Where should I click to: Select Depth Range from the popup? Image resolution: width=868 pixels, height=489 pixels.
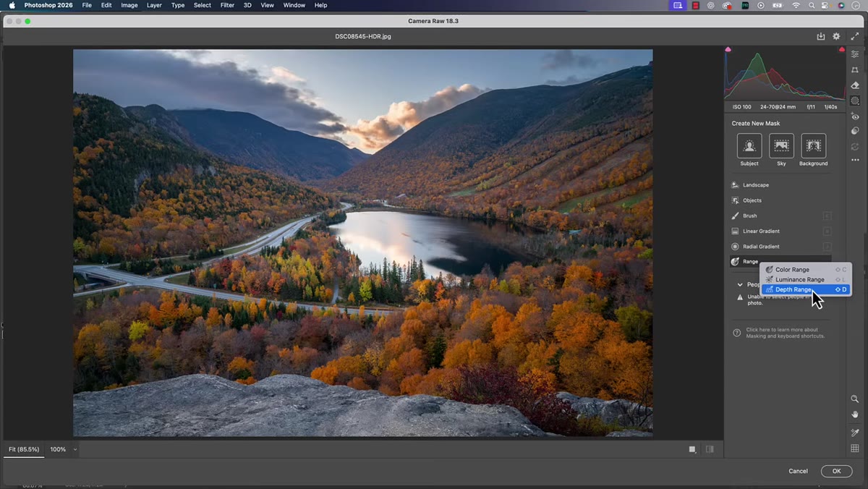pyautogui.click(x=806, y=289)
